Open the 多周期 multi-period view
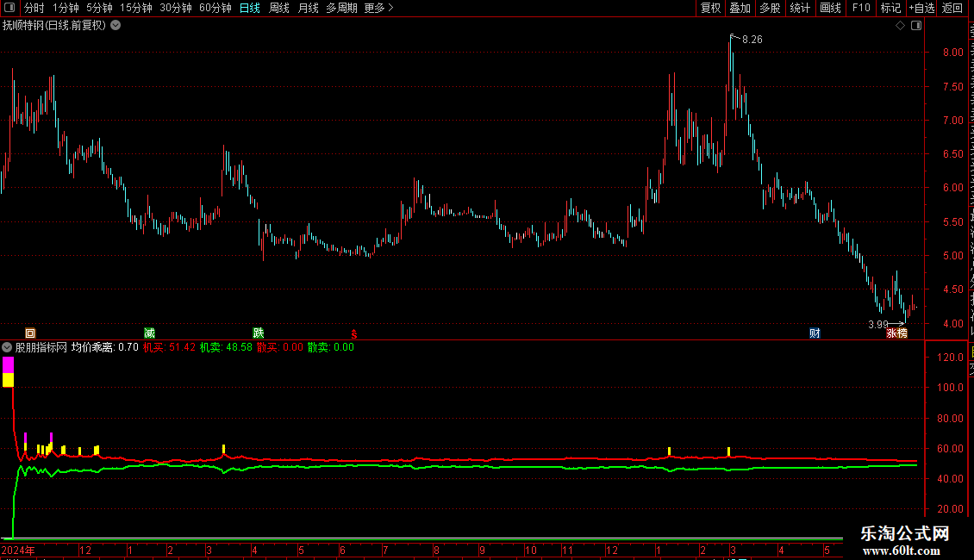This screenshot has height=560, width=974. click(341, 8)
